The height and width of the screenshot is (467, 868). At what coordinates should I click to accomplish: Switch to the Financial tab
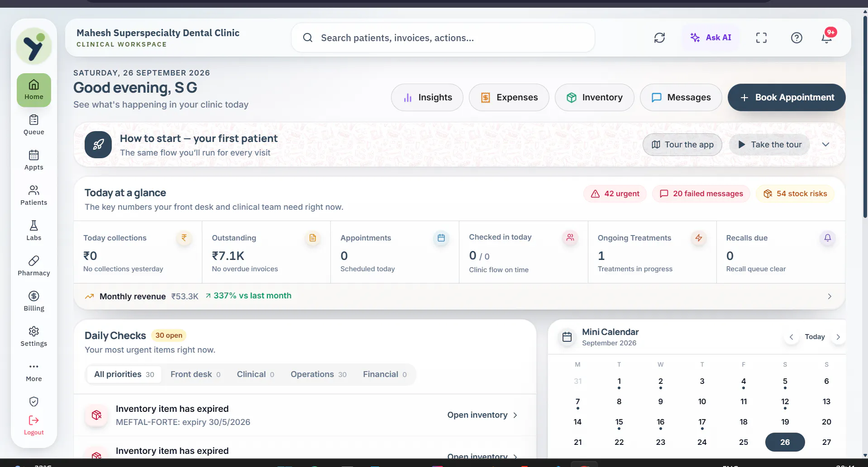[x=385, y=374]
